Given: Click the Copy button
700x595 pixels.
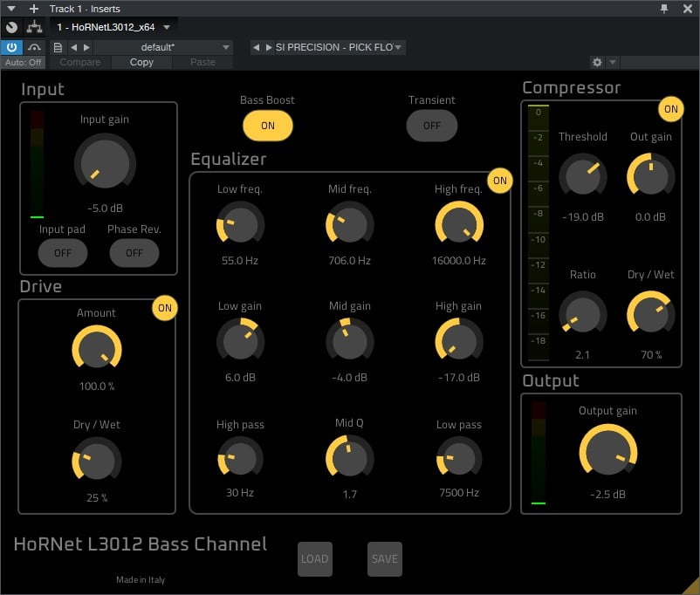Looking at the screenshot, I should 141,63.
